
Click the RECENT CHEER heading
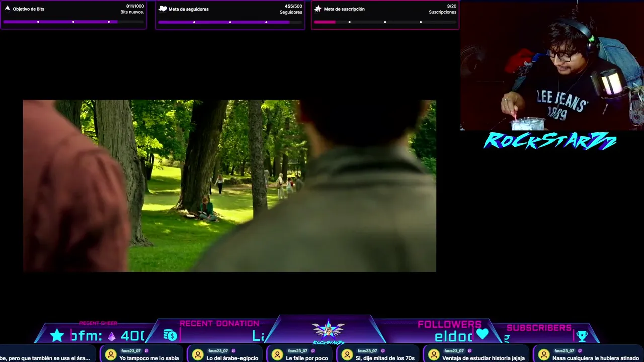[98, 323]
